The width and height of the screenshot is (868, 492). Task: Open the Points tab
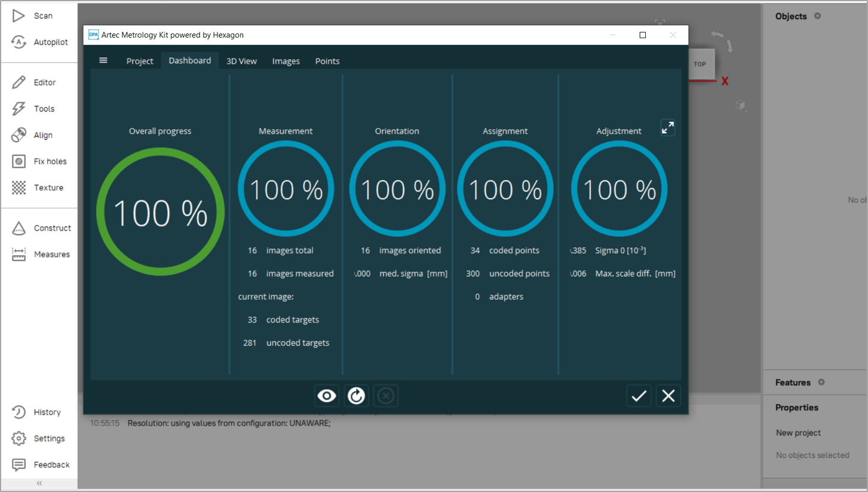(327, 61)
